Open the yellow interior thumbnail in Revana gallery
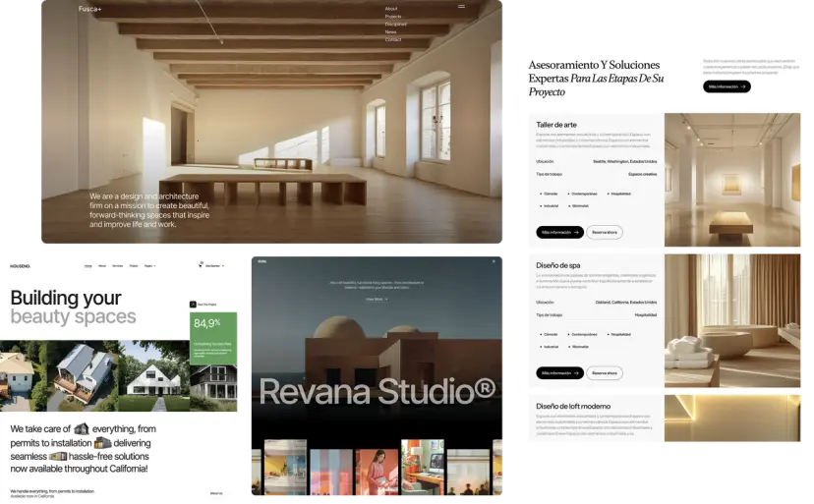The image size is (814, 504). tap(285, 467)
